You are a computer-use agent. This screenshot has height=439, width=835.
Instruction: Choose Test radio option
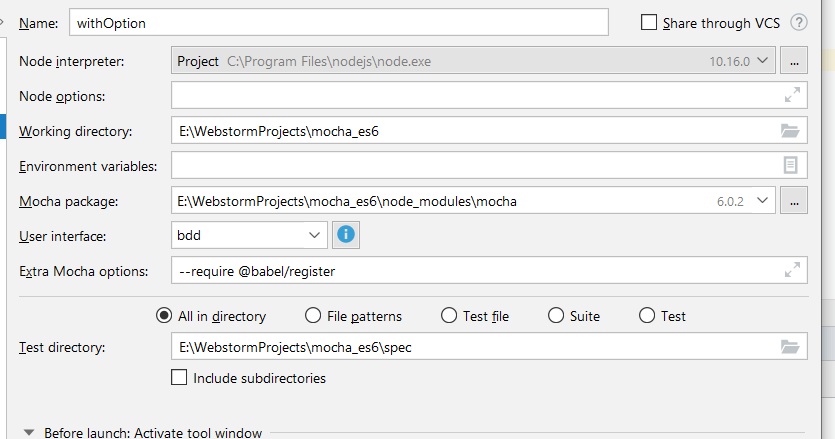(x=647, y=315)
